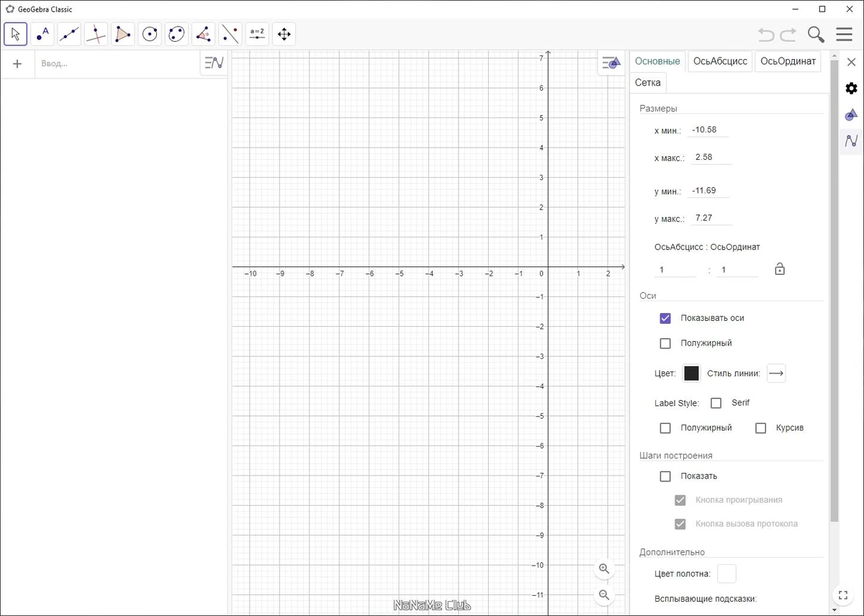Click the Undo arrow
Viewport: 864px width, 616px height.
click(766, 35)
